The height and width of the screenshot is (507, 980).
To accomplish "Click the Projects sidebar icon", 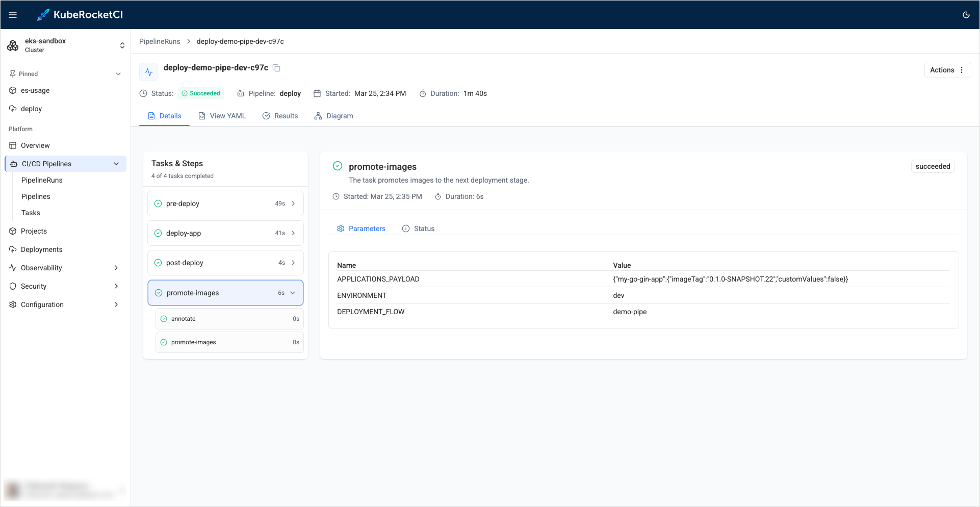I will tap(13, 231).
